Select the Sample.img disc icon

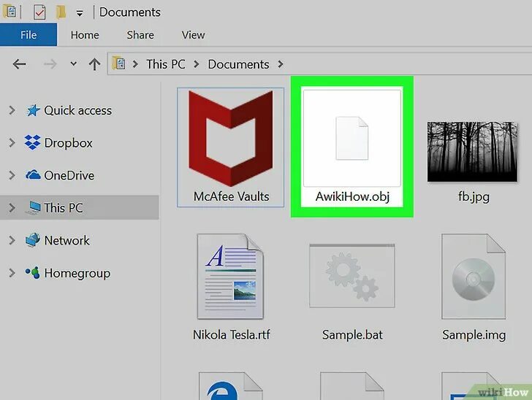pyautogui.click(x=474, y=276)
